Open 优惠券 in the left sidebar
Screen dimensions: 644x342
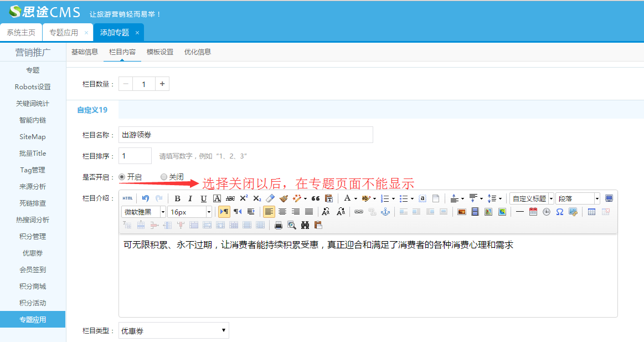[x=33, y=253]
